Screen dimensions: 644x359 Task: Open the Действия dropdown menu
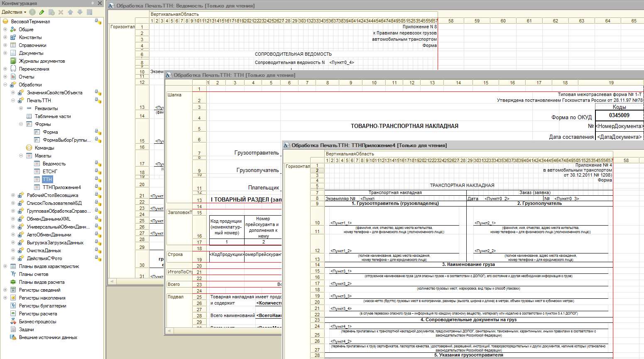point(14,12)
